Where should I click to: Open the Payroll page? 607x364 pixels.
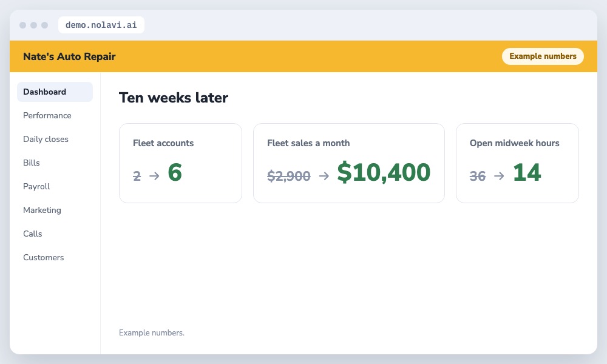36,186
